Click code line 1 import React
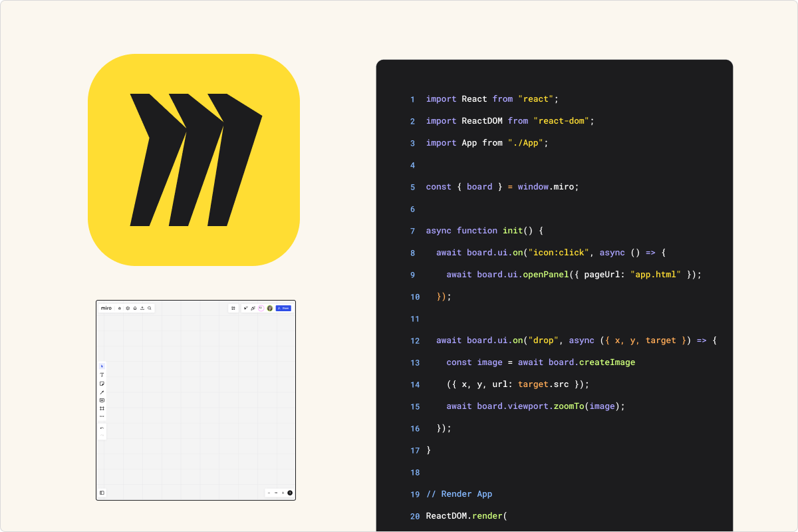The width and height of the screenshot is (798, 532). coord(491,99)
